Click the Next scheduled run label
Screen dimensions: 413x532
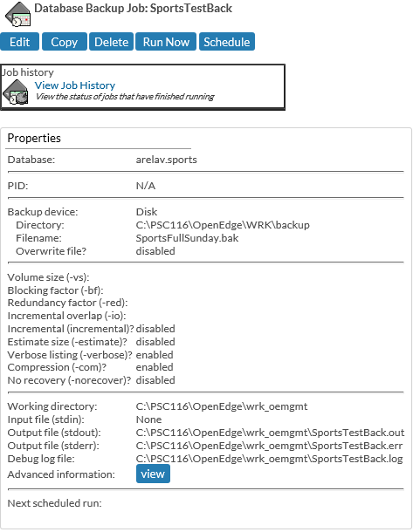tap(54, 503)
